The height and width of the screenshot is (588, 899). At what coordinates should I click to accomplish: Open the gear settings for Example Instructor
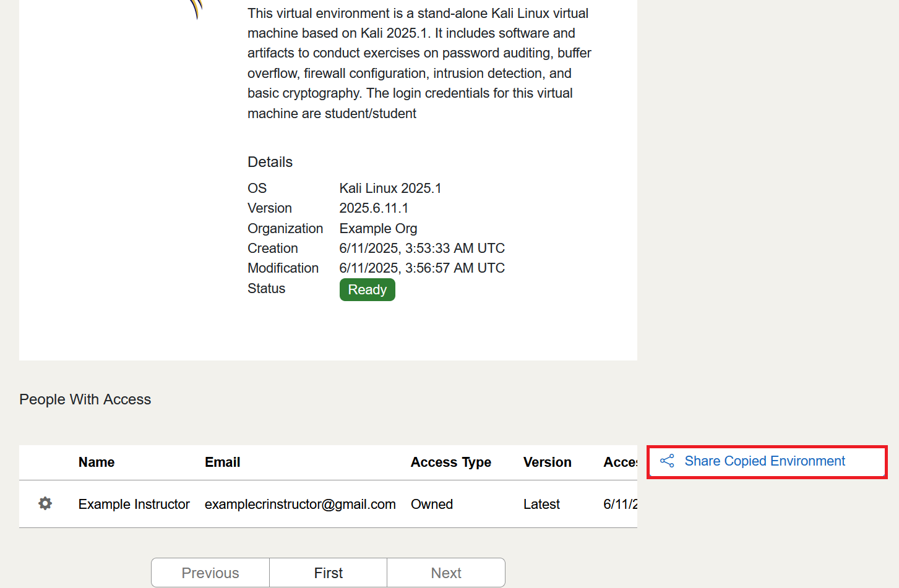[x=45, y=503]
